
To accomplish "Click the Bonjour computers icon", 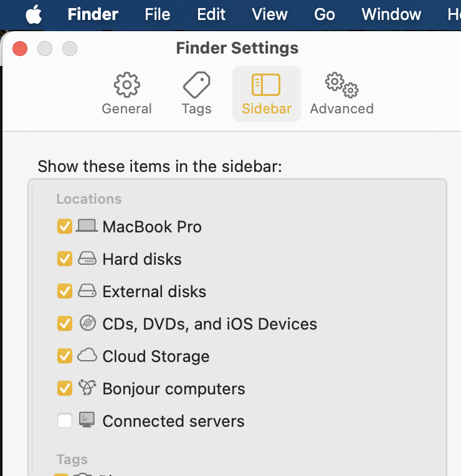I will [x=87, y=388].
